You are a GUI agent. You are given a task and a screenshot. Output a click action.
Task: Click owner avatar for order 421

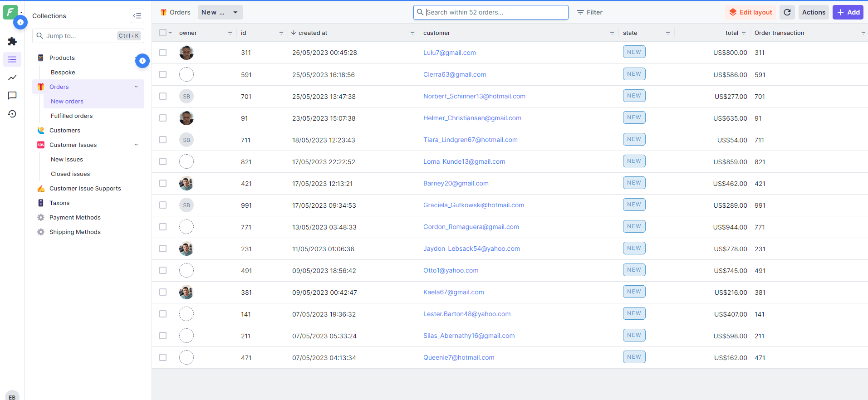click(x=186, y=183)
